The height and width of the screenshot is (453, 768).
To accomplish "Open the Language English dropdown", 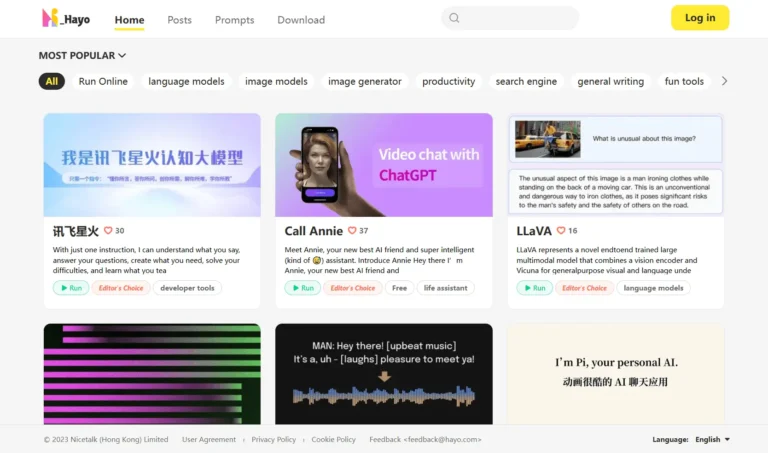I will (x=713, y=439).
